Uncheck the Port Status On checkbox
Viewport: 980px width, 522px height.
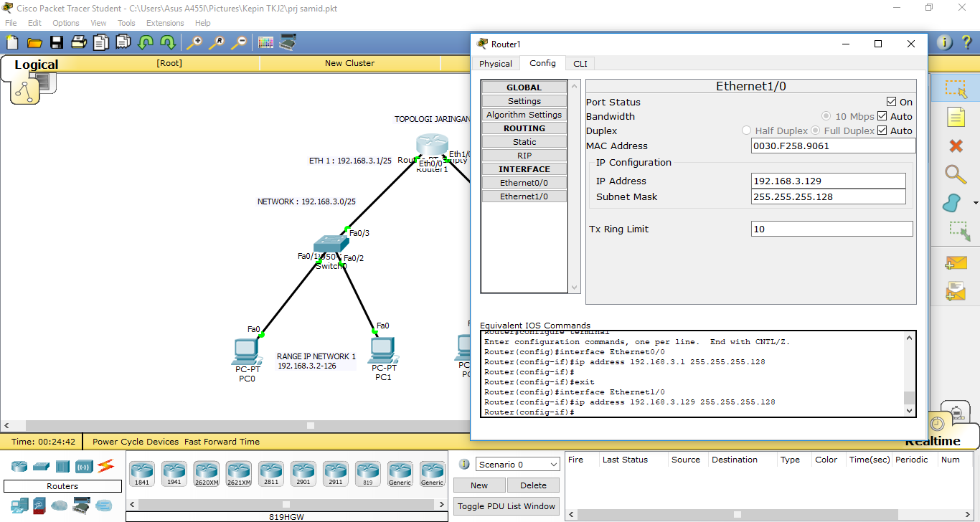(892, 102)
